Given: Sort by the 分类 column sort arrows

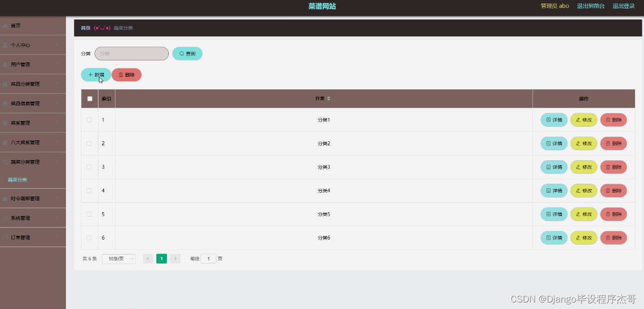Looking at the screenshot, I should click(x=328, y=99).
